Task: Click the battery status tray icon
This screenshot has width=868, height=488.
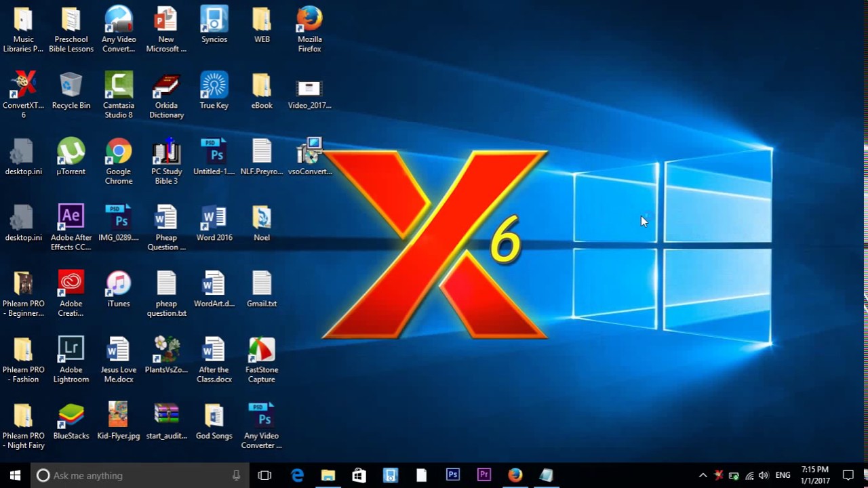Action: pyautogui.click(x=734, y=475)
